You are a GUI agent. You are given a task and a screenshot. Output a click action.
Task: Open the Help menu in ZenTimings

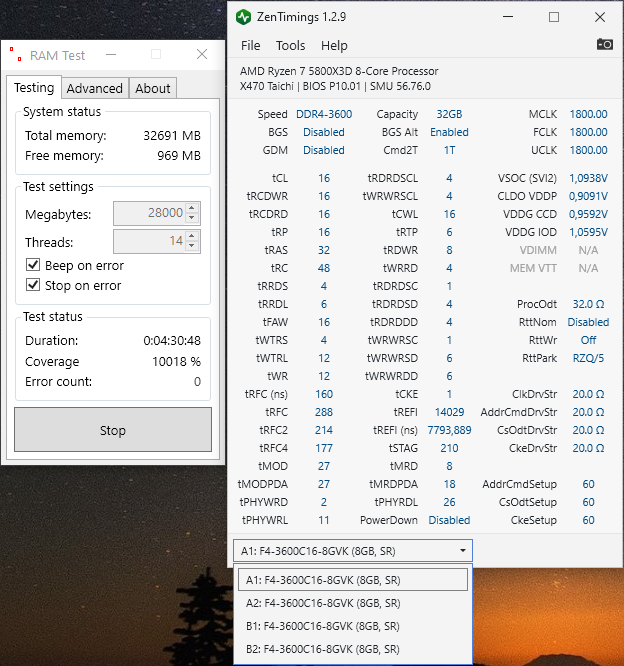click(x=334, y=45)
